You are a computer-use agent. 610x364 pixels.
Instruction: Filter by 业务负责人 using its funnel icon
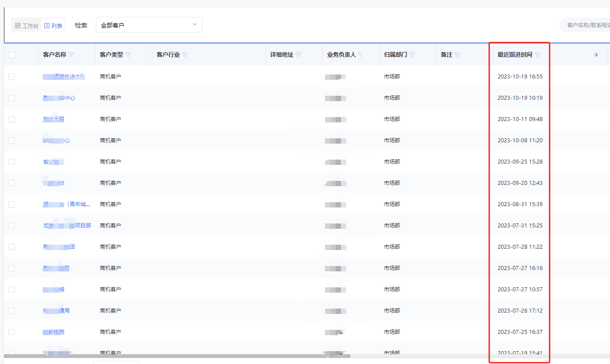[x=360, y=55]
